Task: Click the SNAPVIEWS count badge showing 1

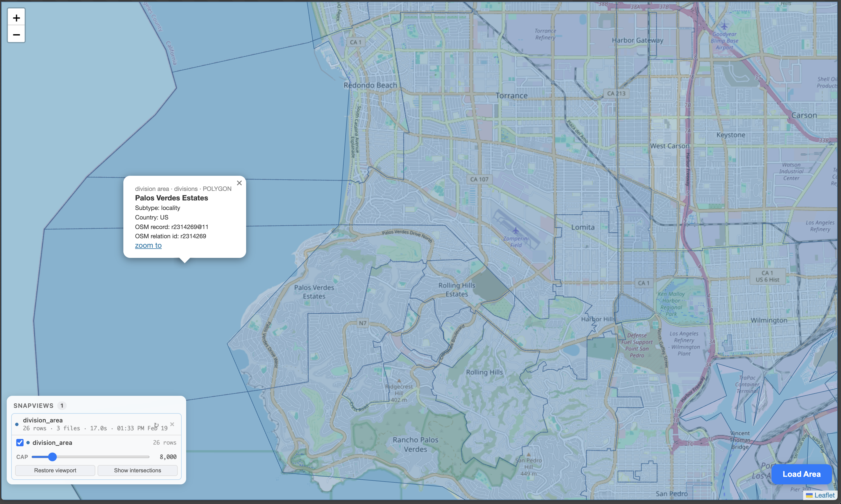Action: click(x=62, y=405)
